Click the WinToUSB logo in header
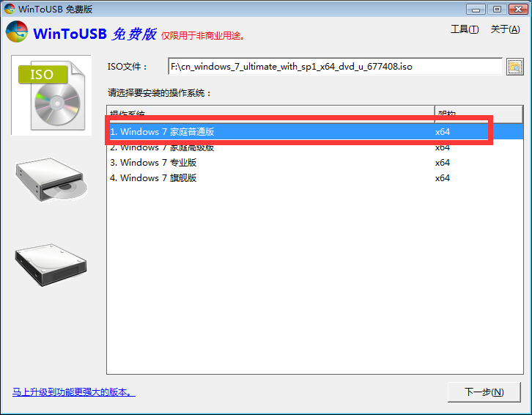Viewport: 532px width, 415px height. click(17, 32)
